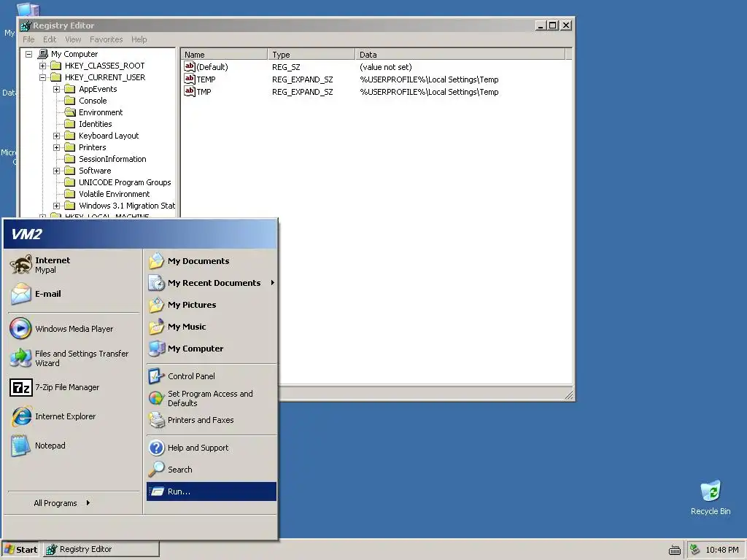Open Printers and Faxes icon
Screen dimensions: 747x560
[156, 420]
